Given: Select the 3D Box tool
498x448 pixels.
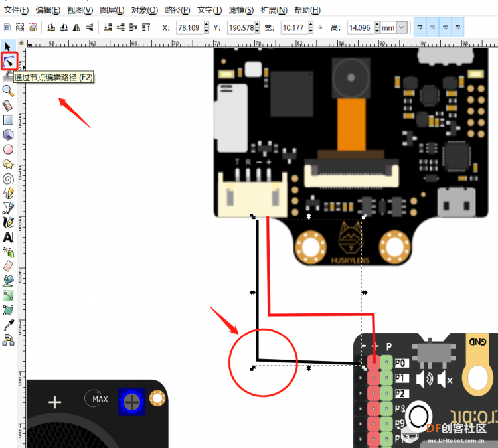Looking at the screenshot, I should coord(8,135).
